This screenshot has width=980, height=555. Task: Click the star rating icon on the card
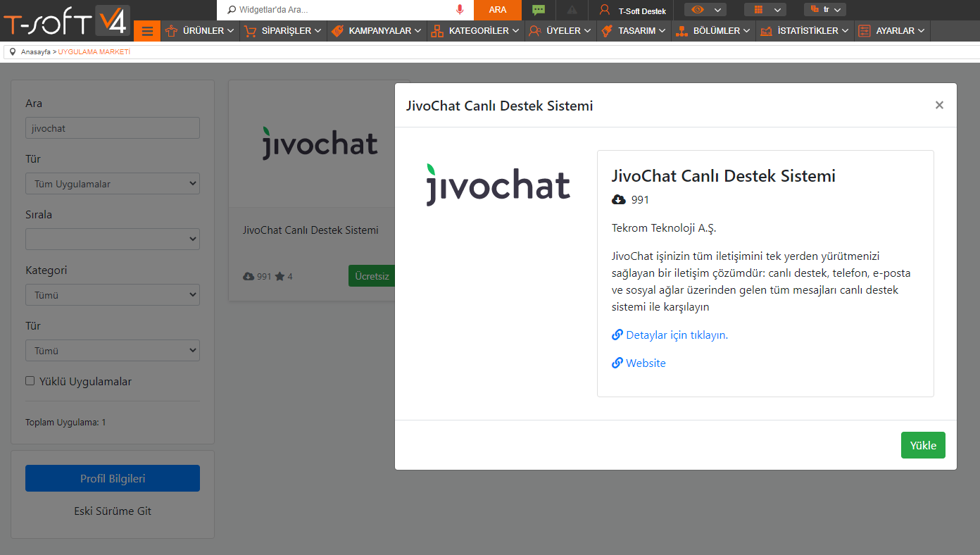(279, 277)
